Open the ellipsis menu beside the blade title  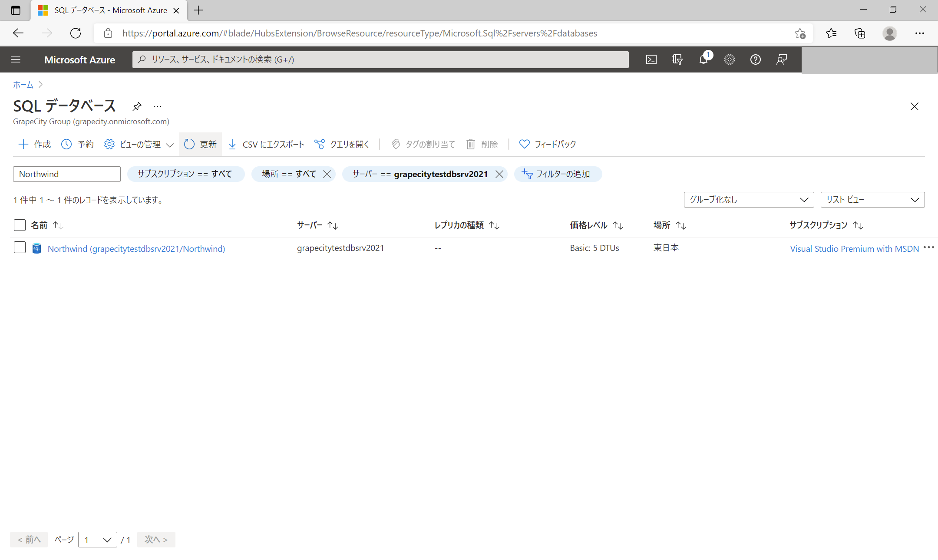pos(158,106)
